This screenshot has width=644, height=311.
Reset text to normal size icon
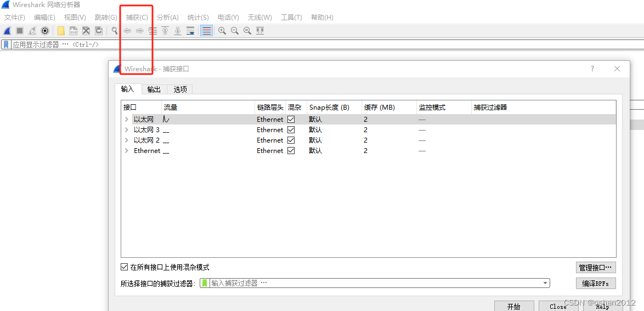(247, 31)
